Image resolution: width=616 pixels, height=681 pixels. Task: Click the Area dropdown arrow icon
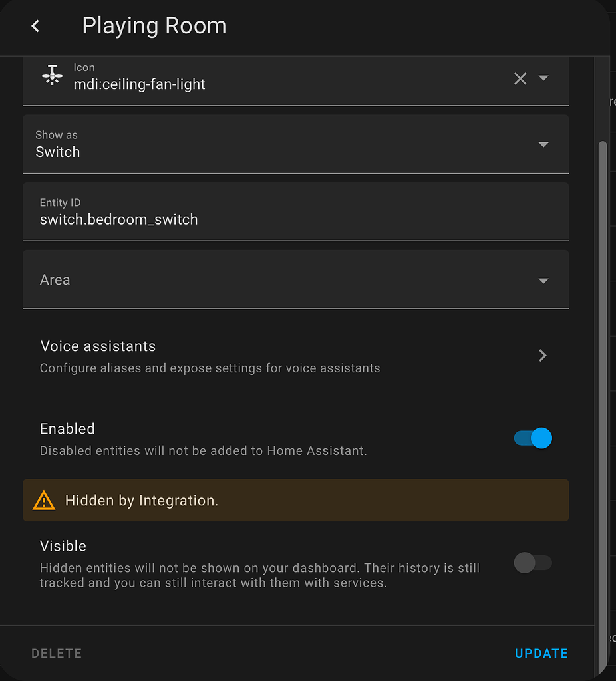coord(543,280)
